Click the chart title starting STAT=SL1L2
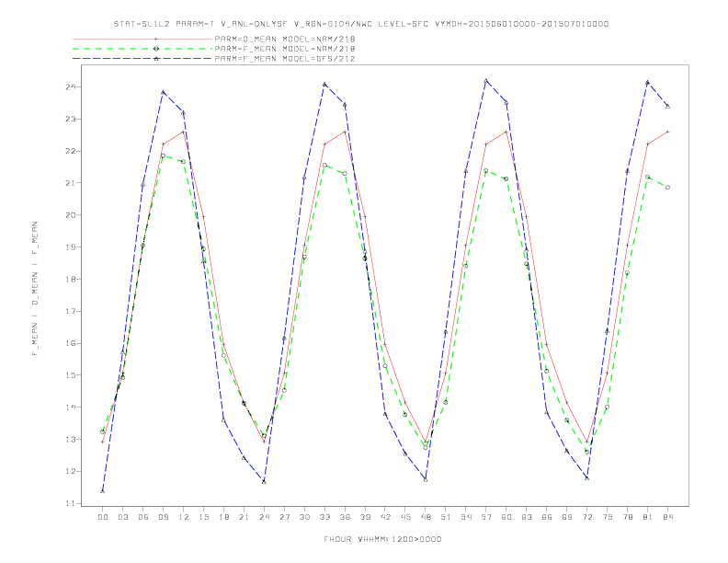This screenshot has height=563, width=728. (361, 24)
